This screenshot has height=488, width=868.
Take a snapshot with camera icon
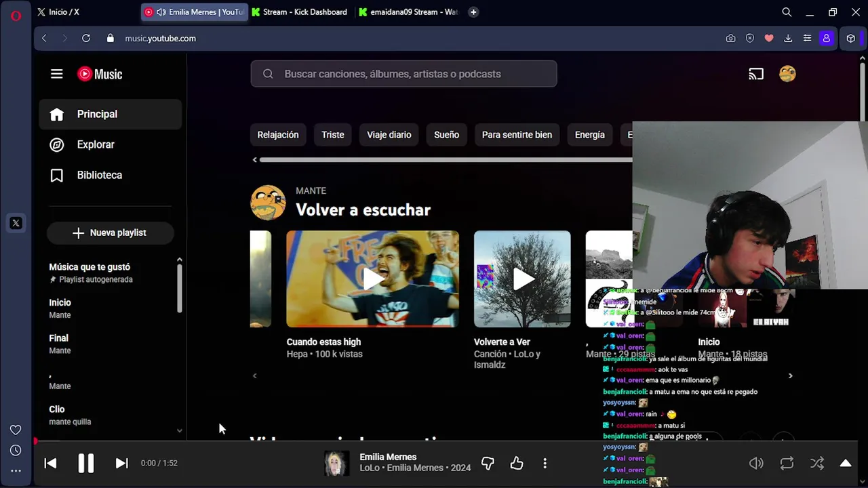click(730, 39)
